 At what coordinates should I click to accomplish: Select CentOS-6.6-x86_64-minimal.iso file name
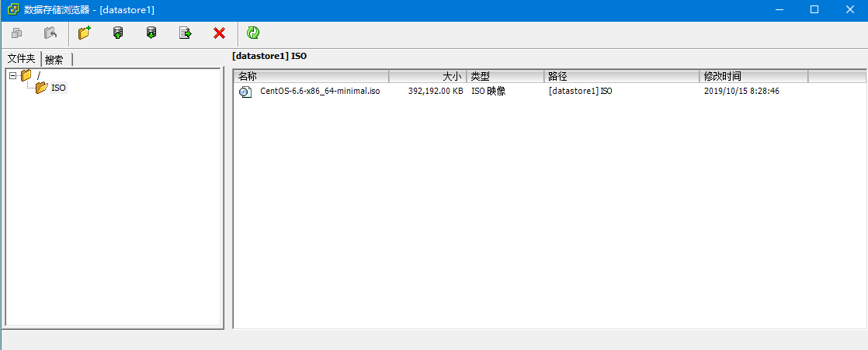pos(320,92)
